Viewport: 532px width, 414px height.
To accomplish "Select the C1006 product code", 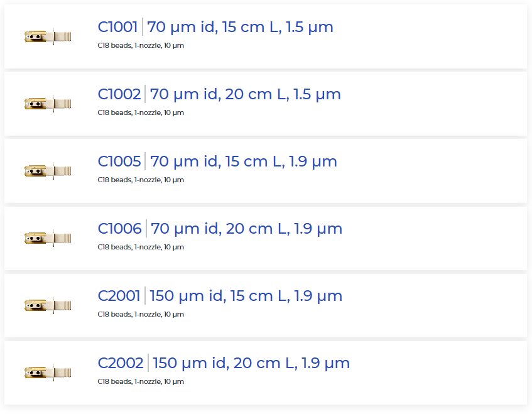I will coord(119,229).
